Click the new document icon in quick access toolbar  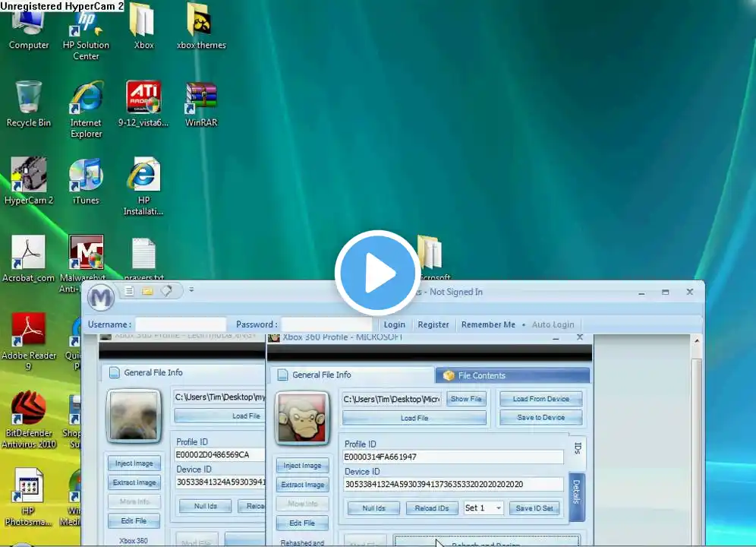(x=130, y=291)
